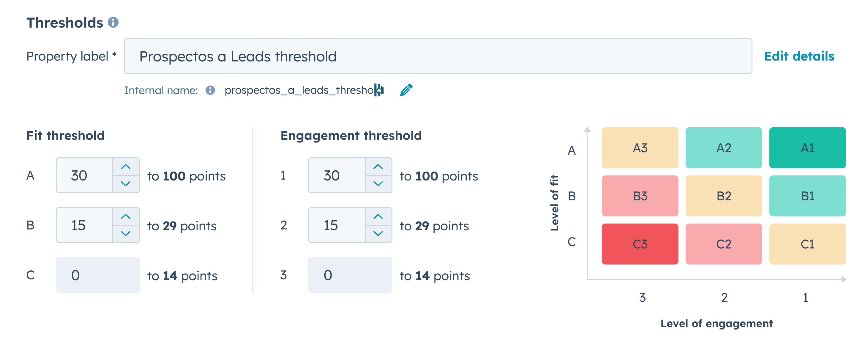Click the Fit threshold C field showing 0
The height and width of the screenshot is (358, 868).
click(98, 275)
